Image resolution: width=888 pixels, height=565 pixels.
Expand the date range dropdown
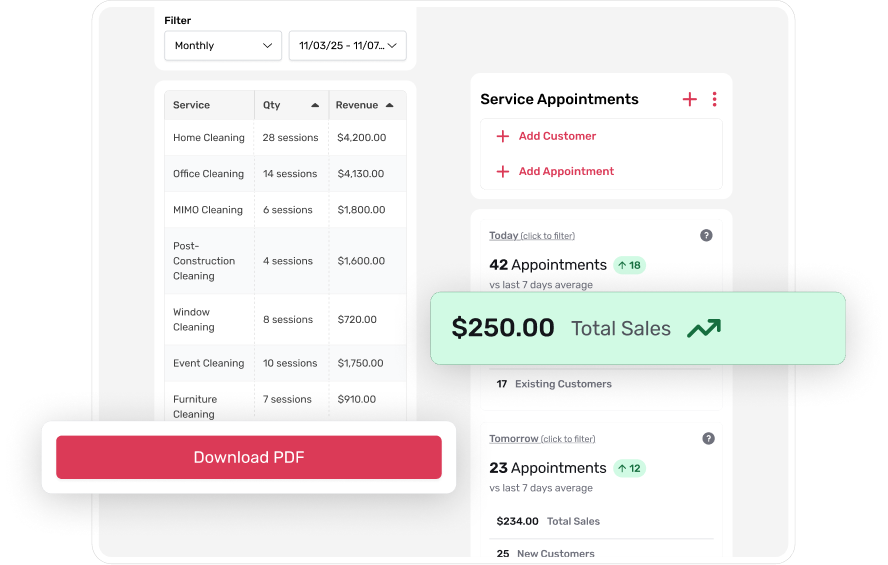(347, 46)
